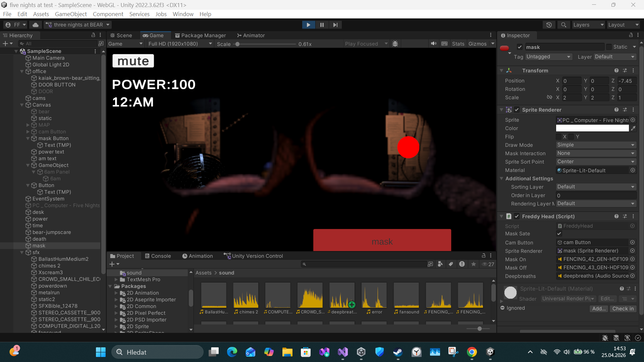
Task: Toggle the Game view keyboard shortcuts icon
Action: 444,44
